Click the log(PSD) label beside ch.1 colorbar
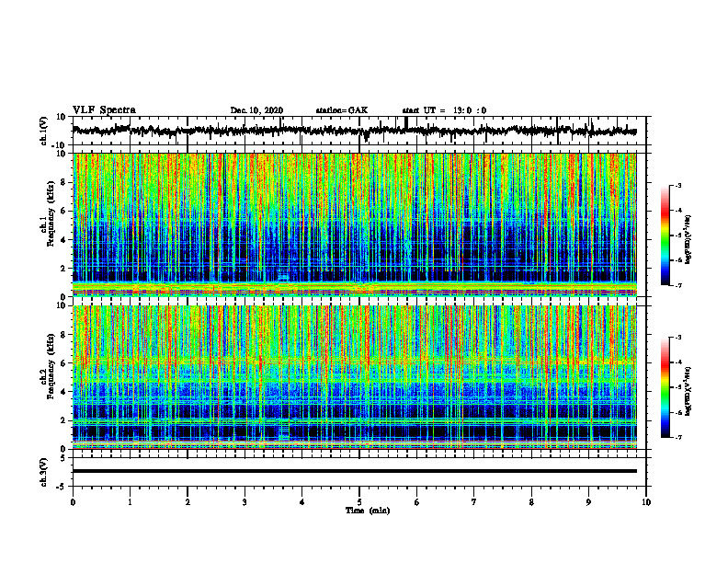 [688, 240]
